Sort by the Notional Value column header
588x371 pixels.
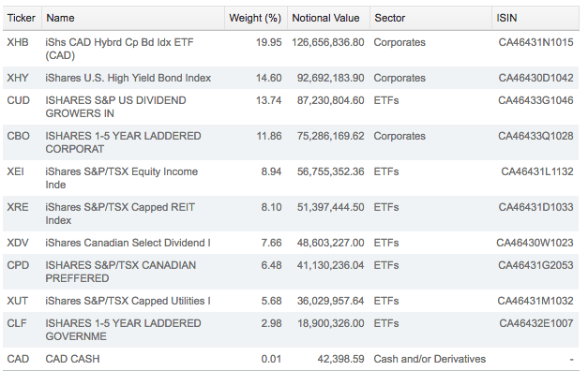pyautogui.click(x=325, y=18)
